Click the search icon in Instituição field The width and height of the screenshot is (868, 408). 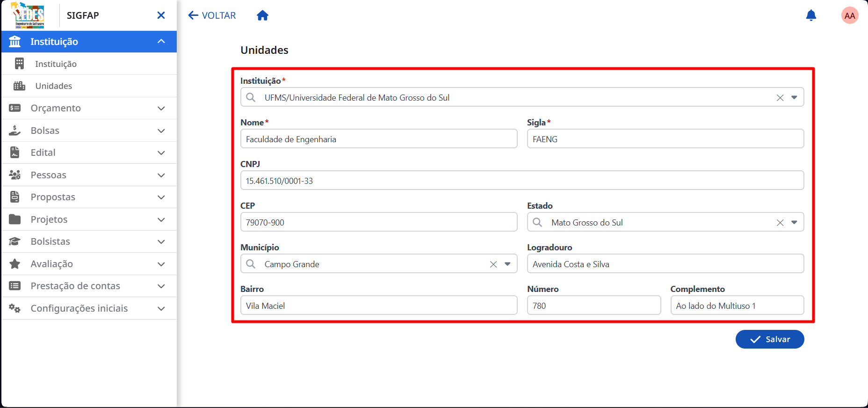(x=251, y=97)
